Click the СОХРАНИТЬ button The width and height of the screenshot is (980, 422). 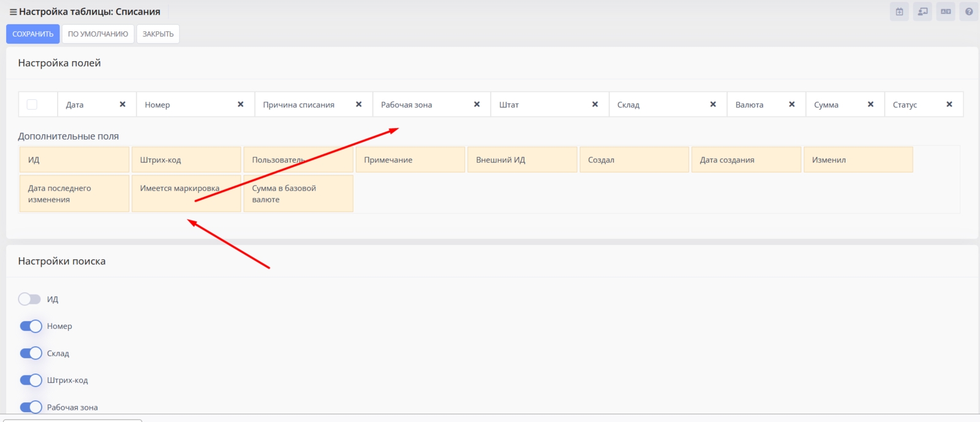(x=33, y=34)
